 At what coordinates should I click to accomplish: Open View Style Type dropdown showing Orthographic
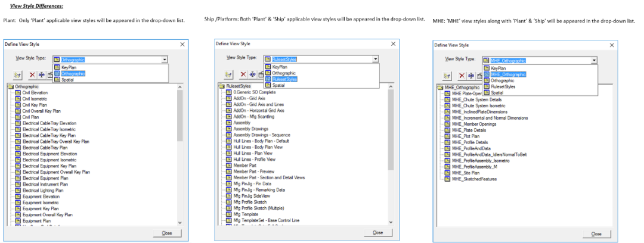point(165,60)
